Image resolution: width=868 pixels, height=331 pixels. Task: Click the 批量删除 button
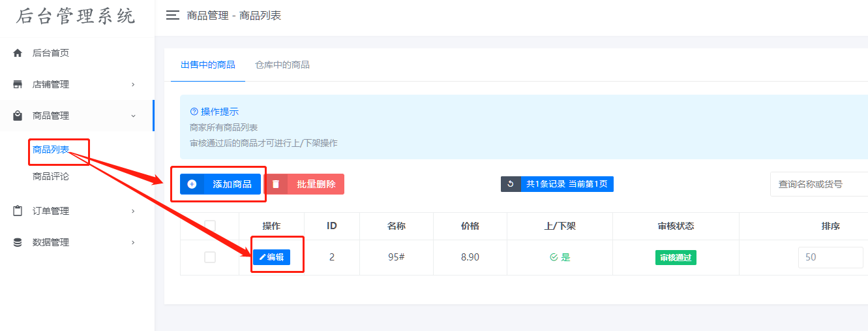[305, 184]
